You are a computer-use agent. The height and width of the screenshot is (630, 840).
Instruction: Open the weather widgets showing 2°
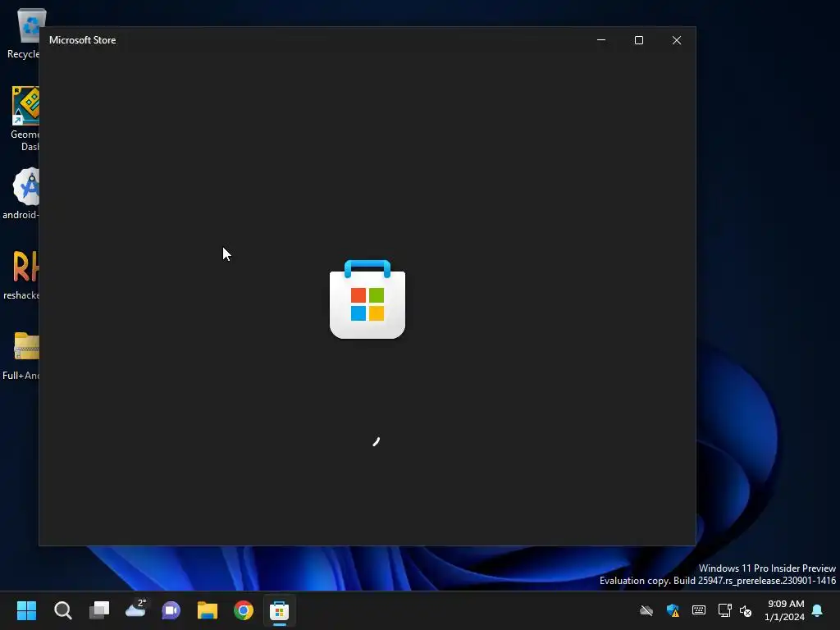[x=135, y=609]
